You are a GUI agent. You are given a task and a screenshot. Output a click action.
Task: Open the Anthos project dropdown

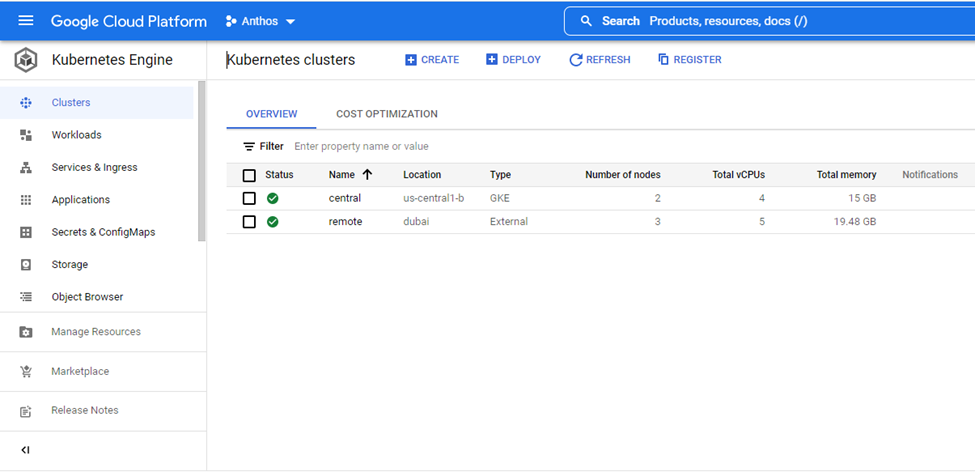coord(261,21)
